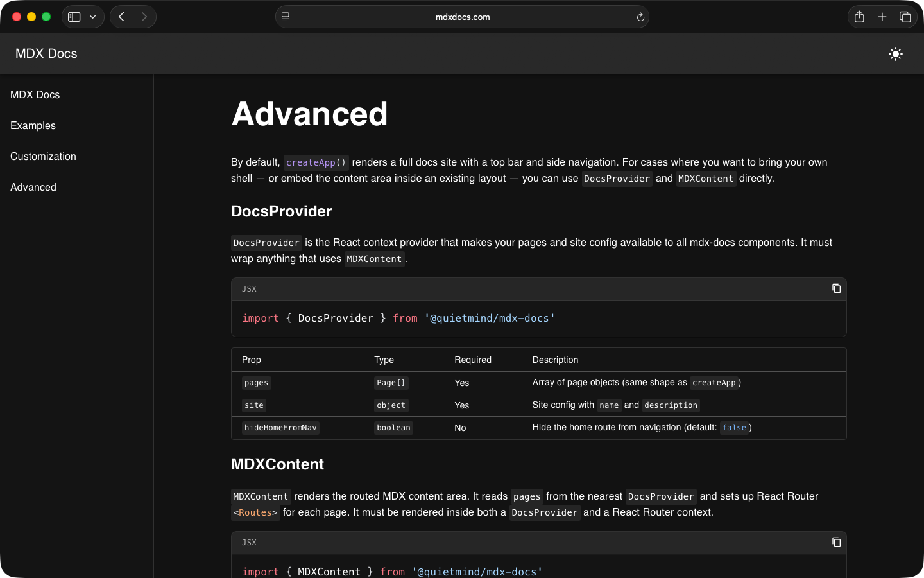Toggle the browser sidebar panel

click(74, 17)
